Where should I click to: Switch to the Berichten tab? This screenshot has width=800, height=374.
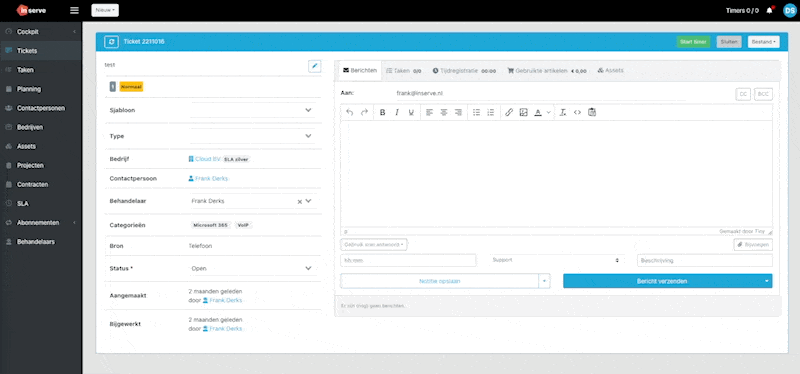pos(360,70)
